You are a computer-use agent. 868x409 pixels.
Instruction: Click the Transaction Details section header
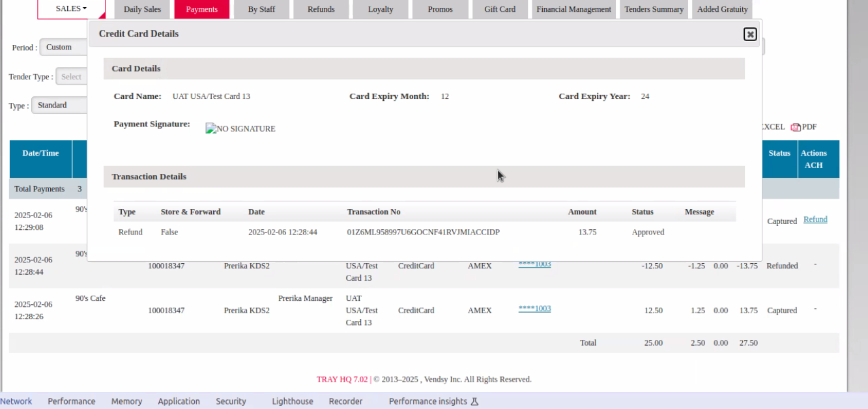(424, 176)
